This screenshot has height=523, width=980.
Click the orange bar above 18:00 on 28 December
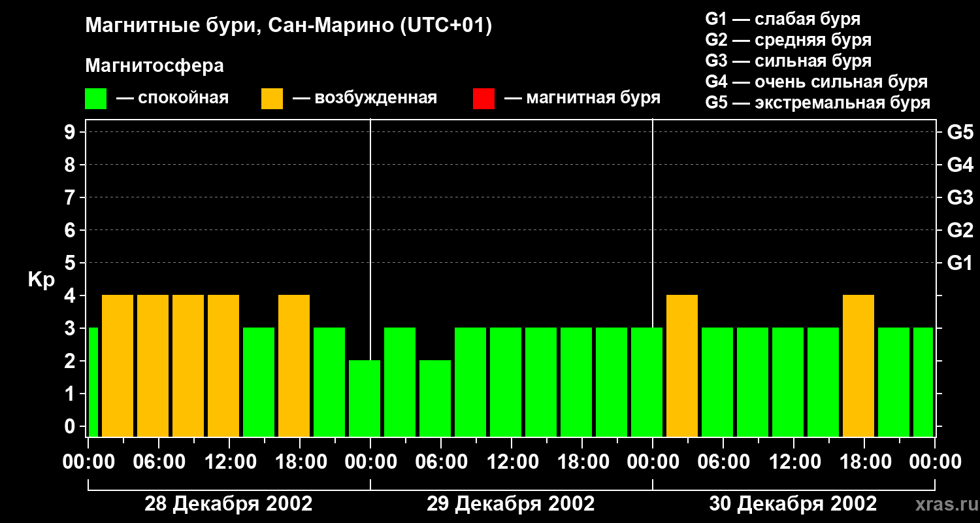click(294, 365)
